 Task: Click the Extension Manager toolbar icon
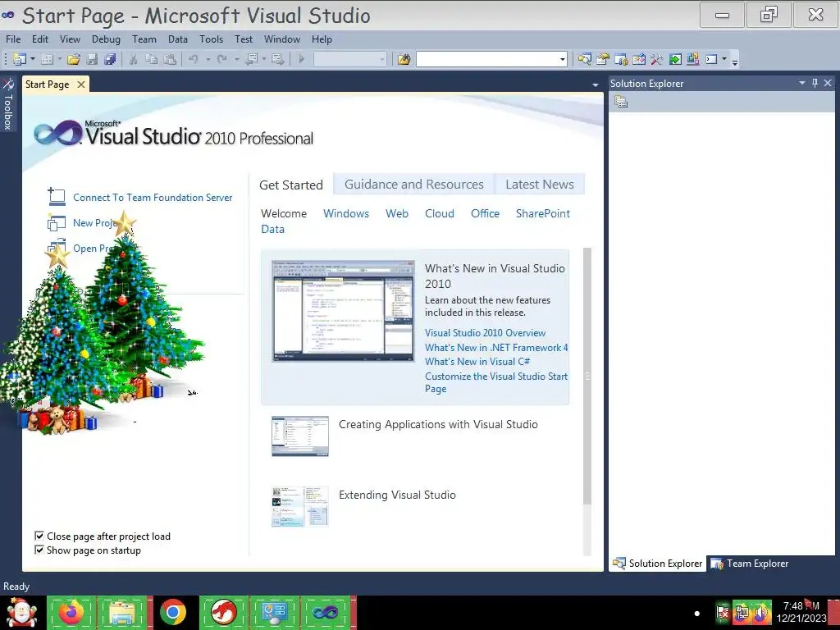(x=692, y=59)
